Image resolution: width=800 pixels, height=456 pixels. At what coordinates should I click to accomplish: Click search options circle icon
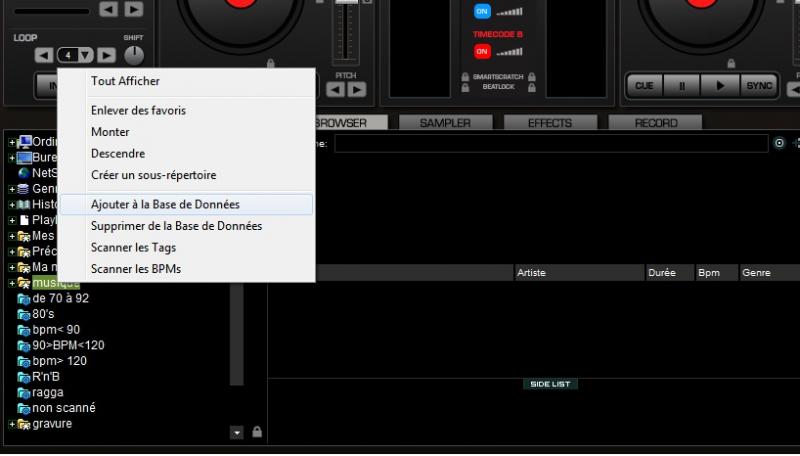(779, 143)
